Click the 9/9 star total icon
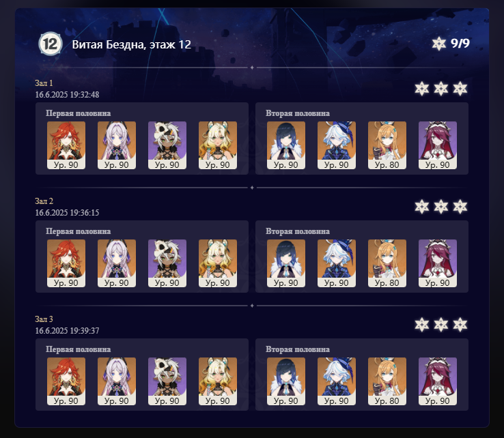The width and height of the screenshot is (504, 438). 438,44
